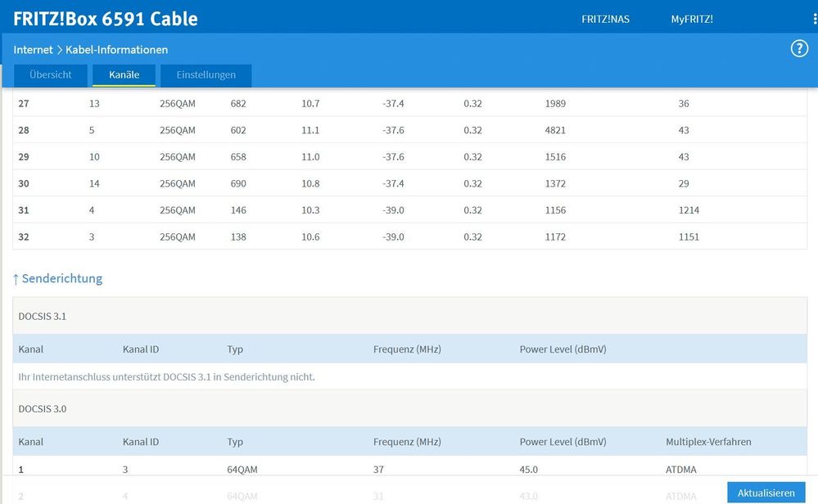
Task: Click the Multiplex-Verfahren column header
Action: [708, 442]
